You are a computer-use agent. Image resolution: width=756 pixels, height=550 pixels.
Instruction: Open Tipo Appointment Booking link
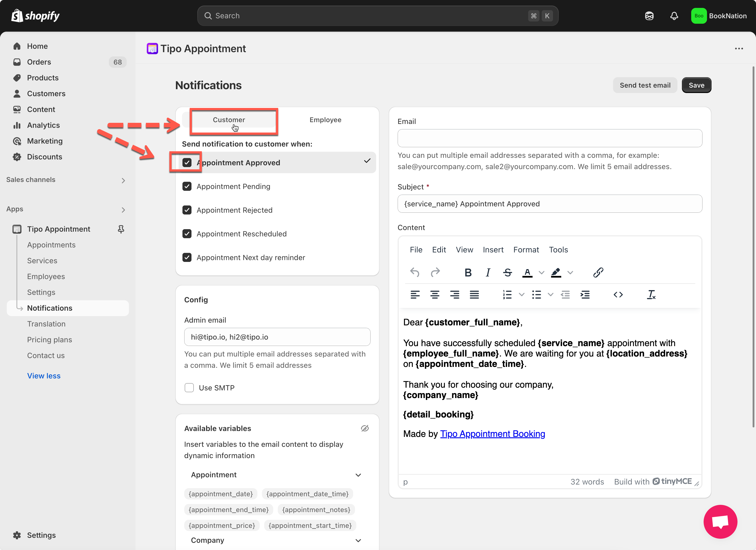point(492,434)
